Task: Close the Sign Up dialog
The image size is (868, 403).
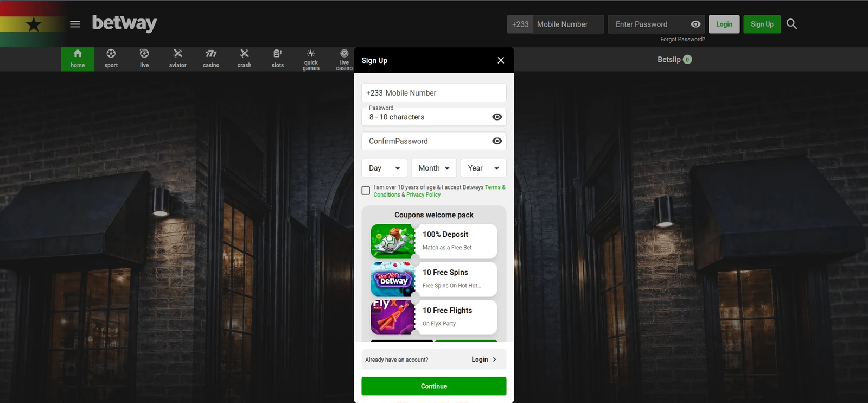Action: click(501, 60)
